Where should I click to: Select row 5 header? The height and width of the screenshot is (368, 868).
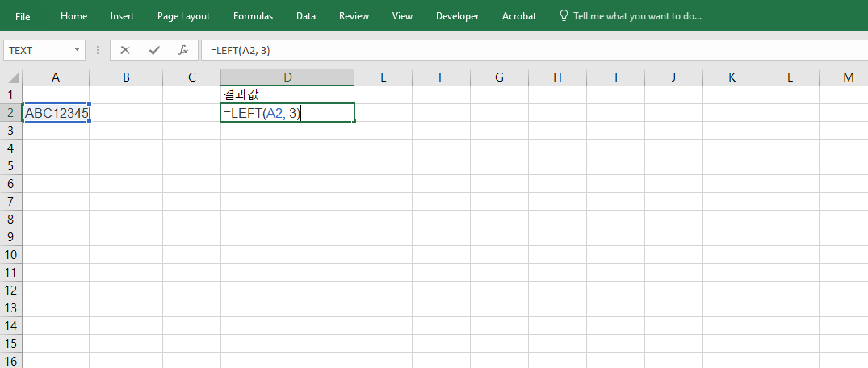point(11,166)
